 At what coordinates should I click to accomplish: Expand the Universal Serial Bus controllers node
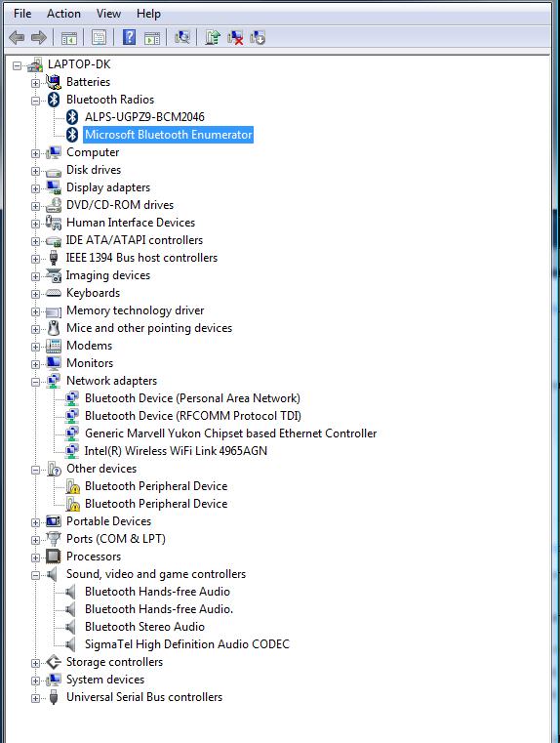[x=35, y=698]
